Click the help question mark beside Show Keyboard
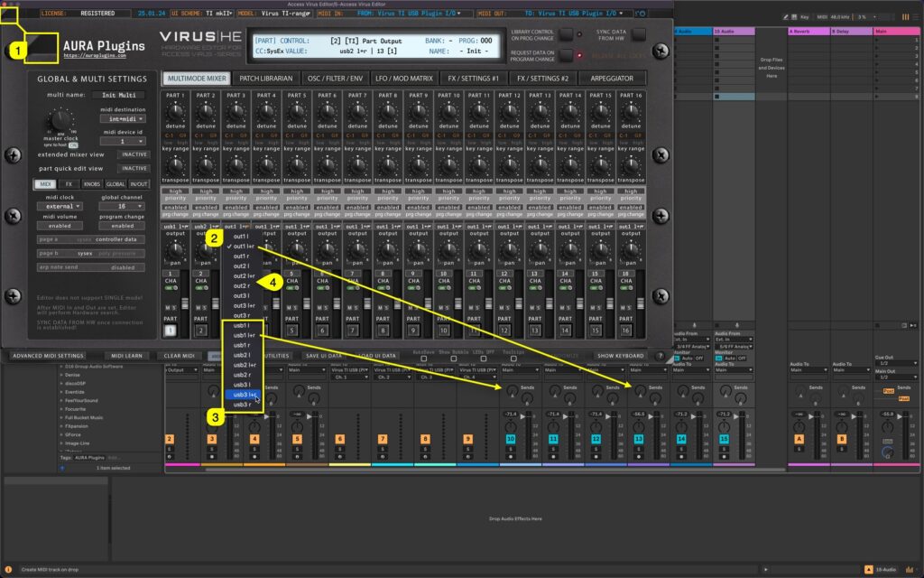924x578 pixels. (x=661, y=356)
